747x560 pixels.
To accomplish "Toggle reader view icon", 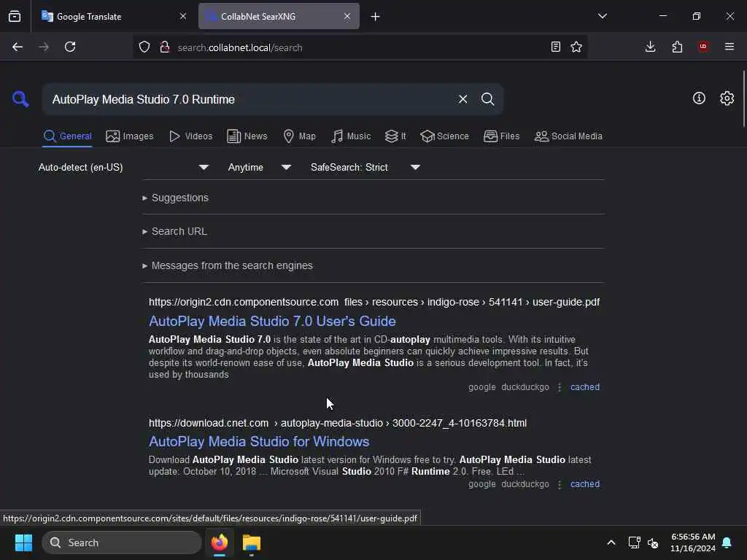I will pos(555,47).
